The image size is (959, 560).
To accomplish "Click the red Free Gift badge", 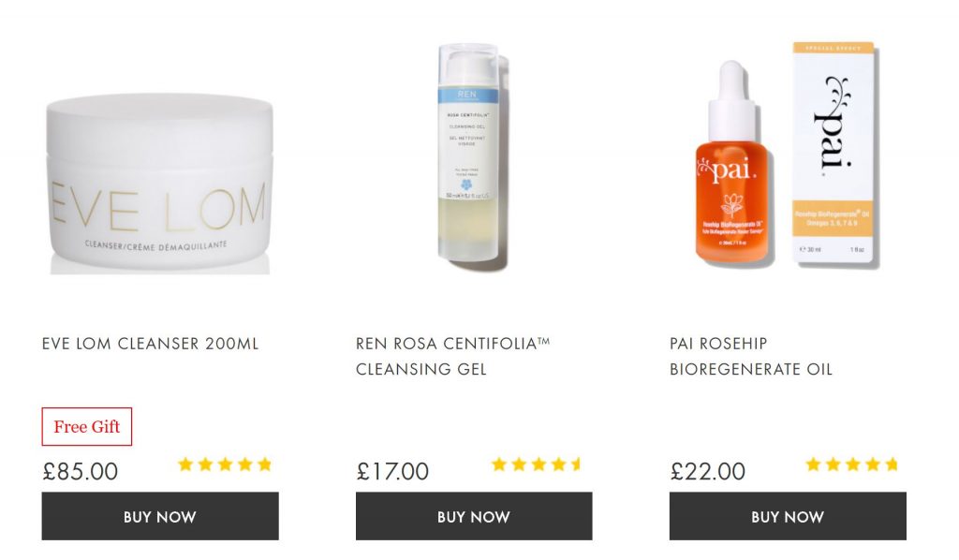I will (x=87, y=427).
